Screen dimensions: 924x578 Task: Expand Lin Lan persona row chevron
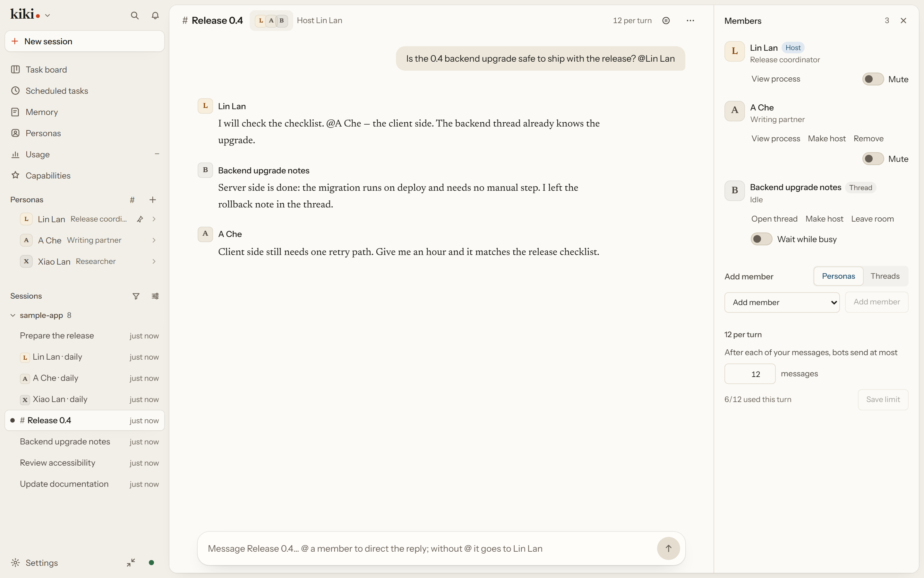tap(154, 219)
